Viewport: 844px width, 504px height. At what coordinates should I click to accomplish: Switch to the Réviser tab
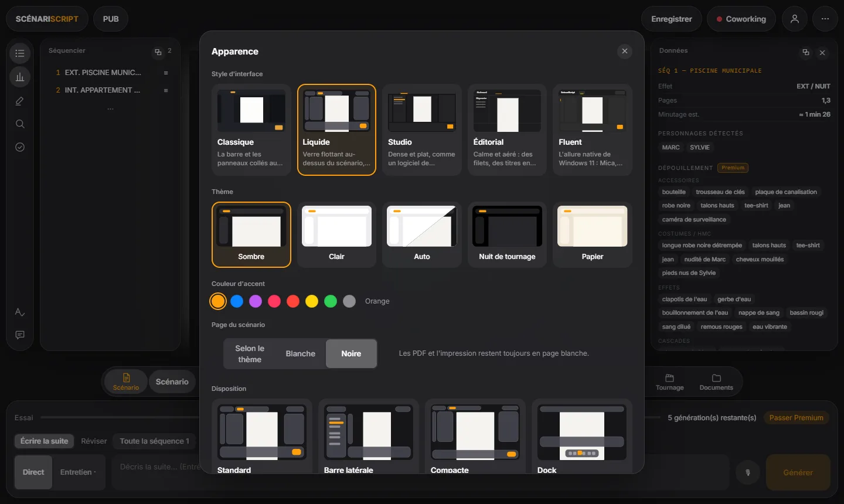(x=94, y=441)
